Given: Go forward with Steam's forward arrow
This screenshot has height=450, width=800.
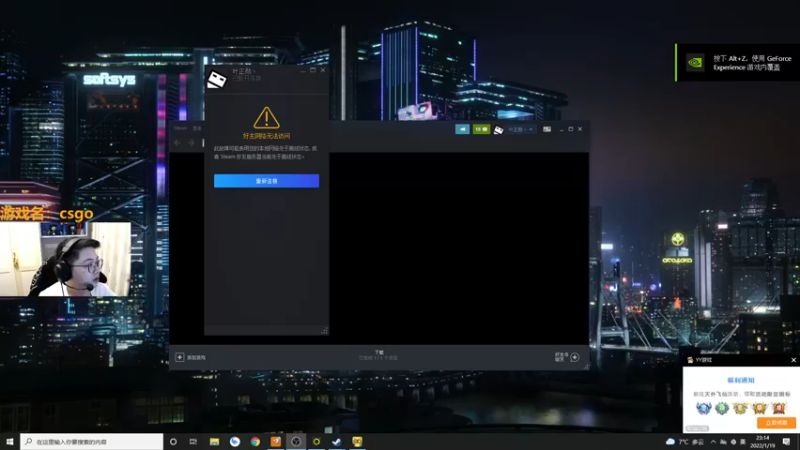Looking at the screenshot, I should [191, 143].
